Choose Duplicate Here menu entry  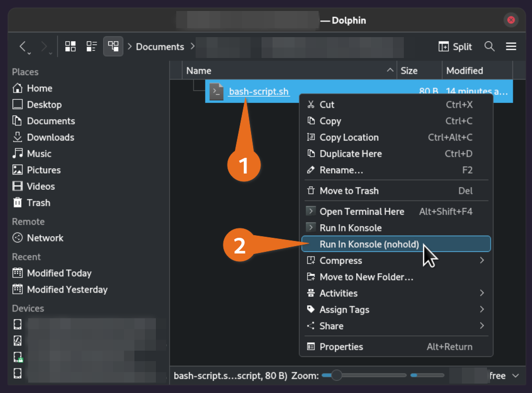coord(395,154)
